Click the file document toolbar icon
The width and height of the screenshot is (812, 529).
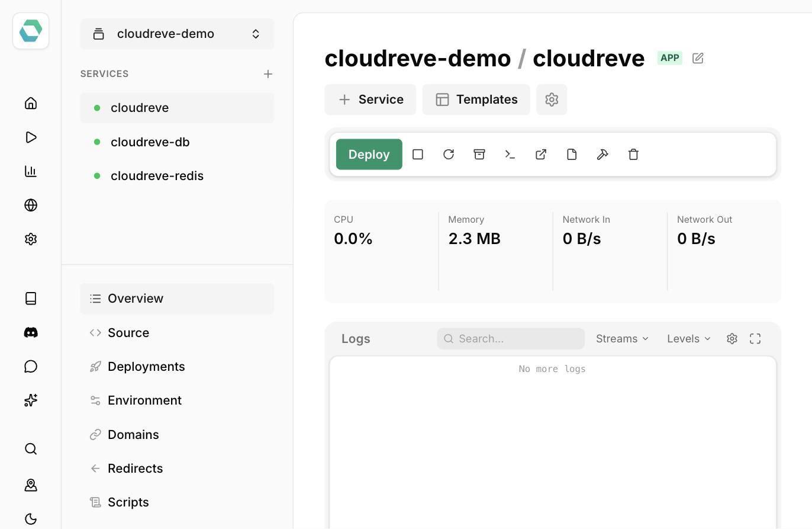(x=572, y=155)
